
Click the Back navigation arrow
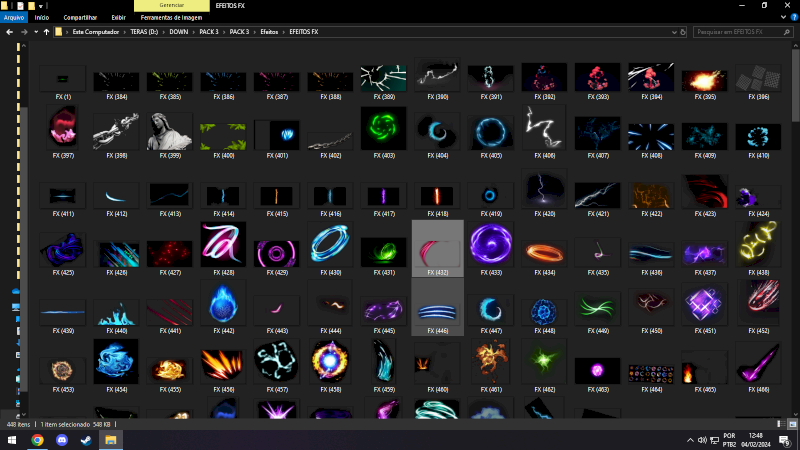(9, 32)
